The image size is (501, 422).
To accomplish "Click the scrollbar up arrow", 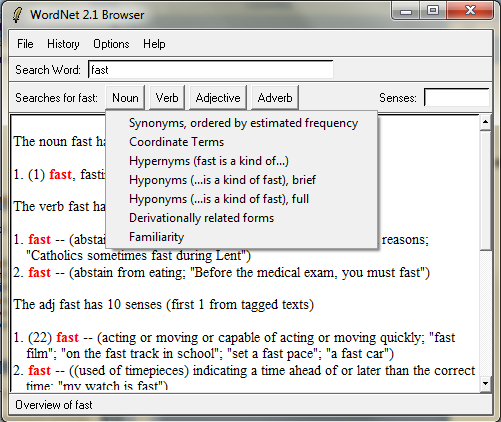I will (485, 122).
